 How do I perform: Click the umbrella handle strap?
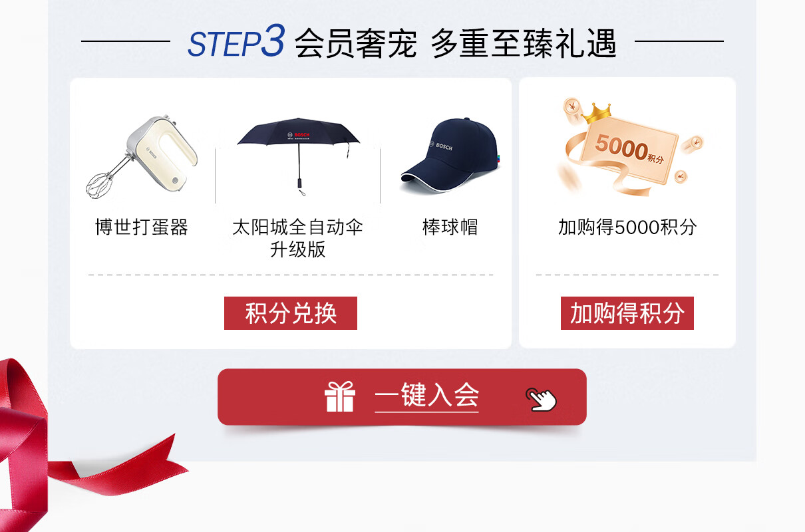301,190
